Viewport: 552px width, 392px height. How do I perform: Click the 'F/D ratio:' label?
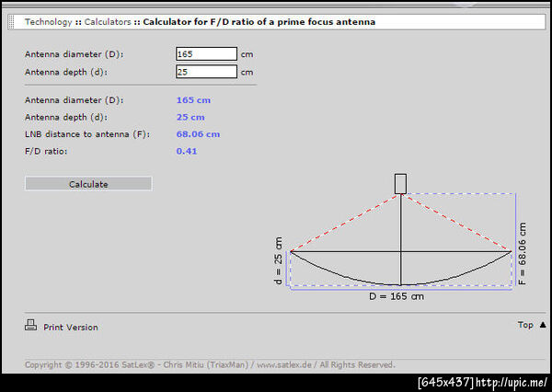point(46,152)
